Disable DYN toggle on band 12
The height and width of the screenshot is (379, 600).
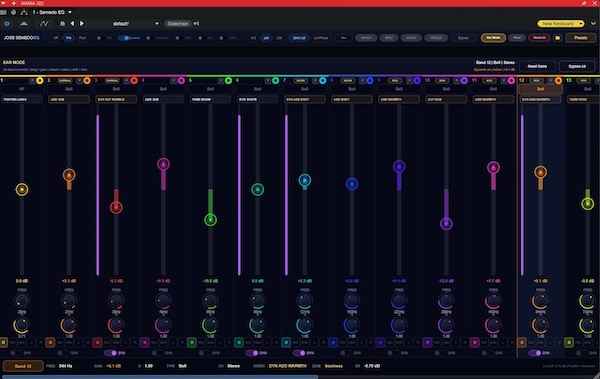pos(535,353)
